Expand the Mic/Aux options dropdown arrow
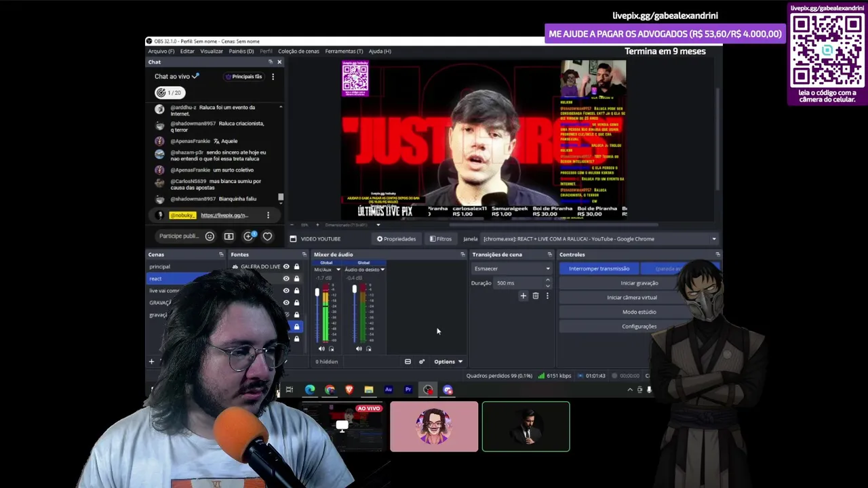The width and height of the screenshot is (868, 488). [338, 270]
